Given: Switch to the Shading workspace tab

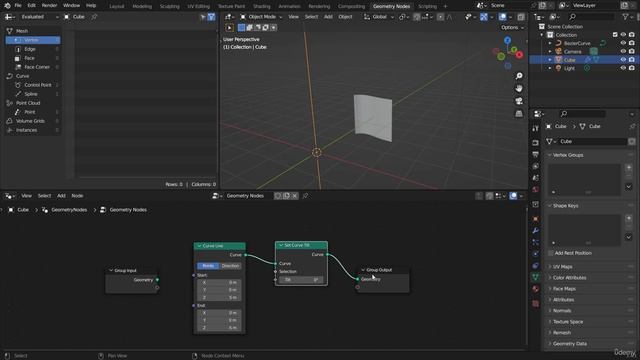Looking at the screenshot, I should click(262, 6).
